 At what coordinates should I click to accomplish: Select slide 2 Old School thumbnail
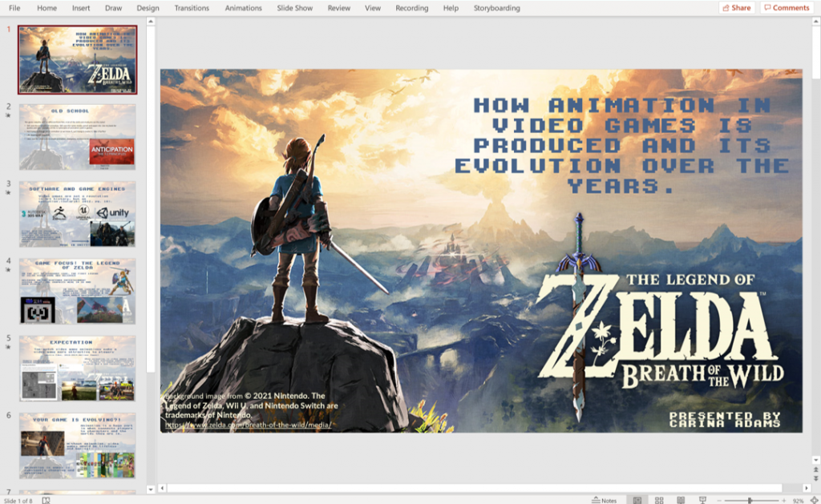78,136
